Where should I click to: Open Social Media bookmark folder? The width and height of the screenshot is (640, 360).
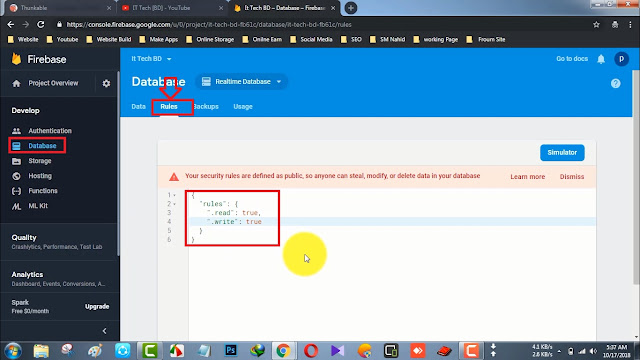(x=311, y=40)
